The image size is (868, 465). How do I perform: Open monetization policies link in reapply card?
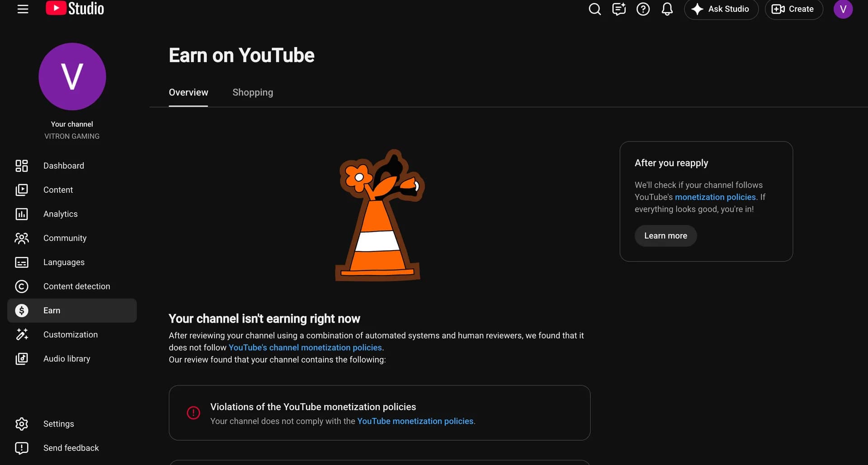pos(715,197)
